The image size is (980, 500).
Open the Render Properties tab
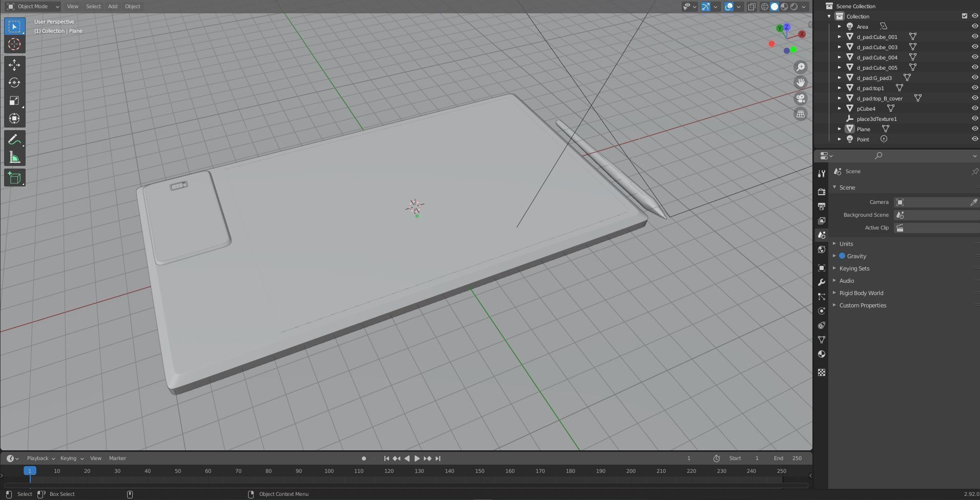822,192
